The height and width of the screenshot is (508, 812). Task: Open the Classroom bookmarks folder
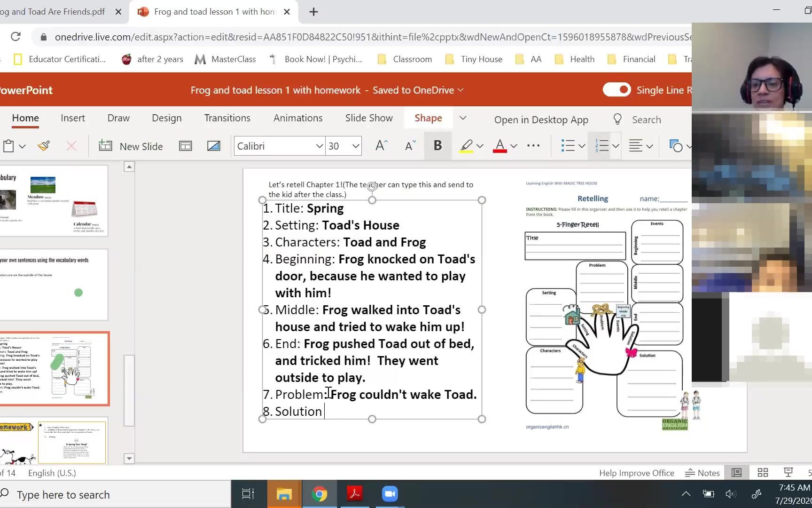405,59
